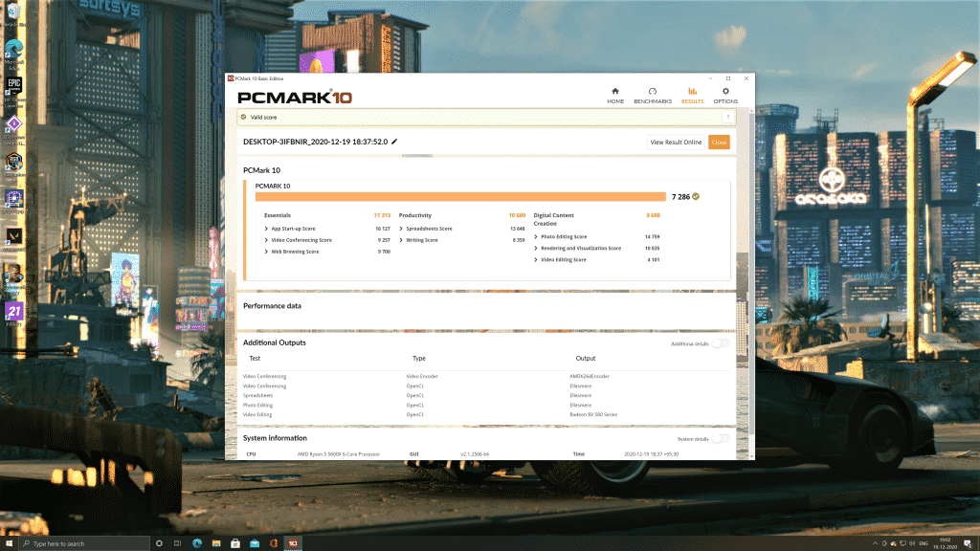Go to the PCMark Home section

[615, 96]
